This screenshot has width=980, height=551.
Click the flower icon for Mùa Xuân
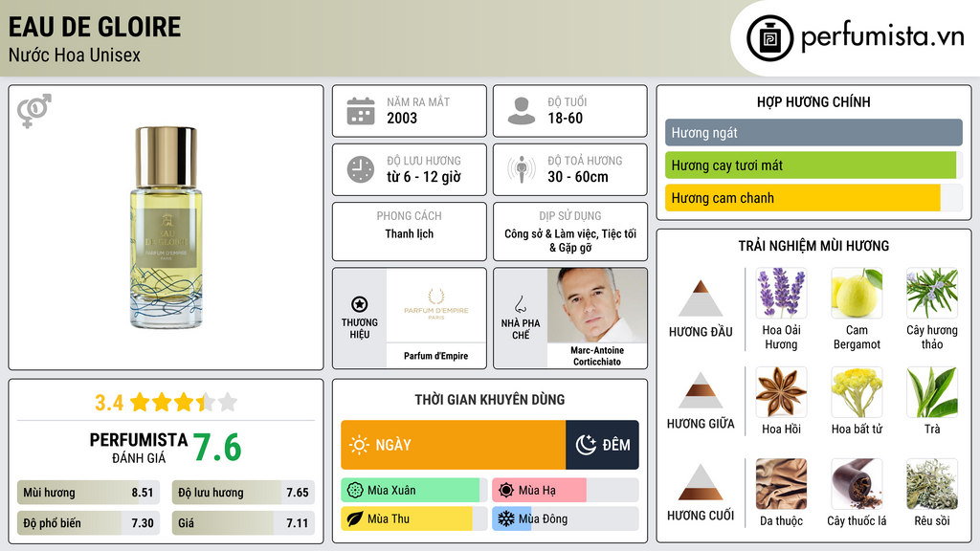point(355,491)
